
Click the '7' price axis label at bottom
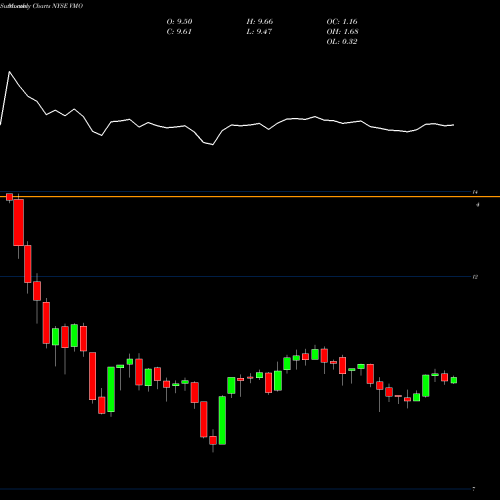474,489
